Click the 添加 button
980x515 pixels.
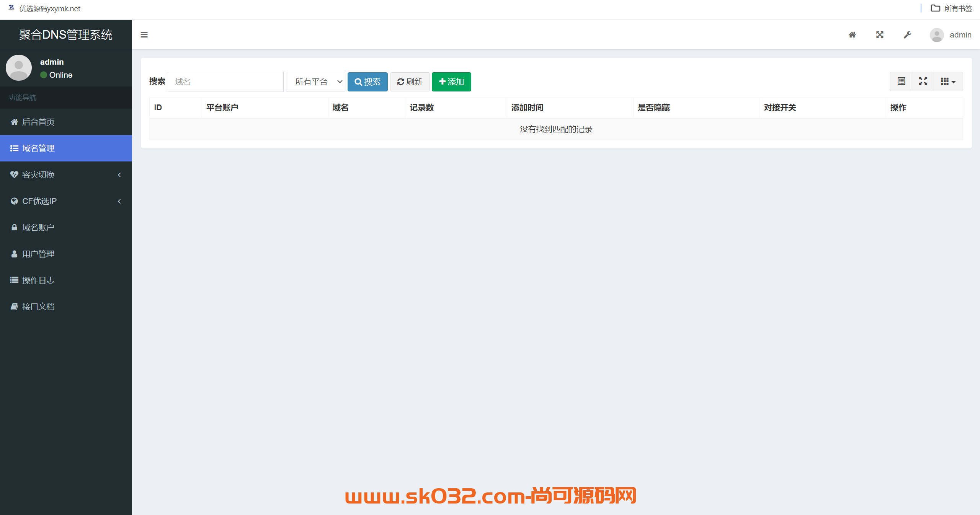tap(451, 81)
